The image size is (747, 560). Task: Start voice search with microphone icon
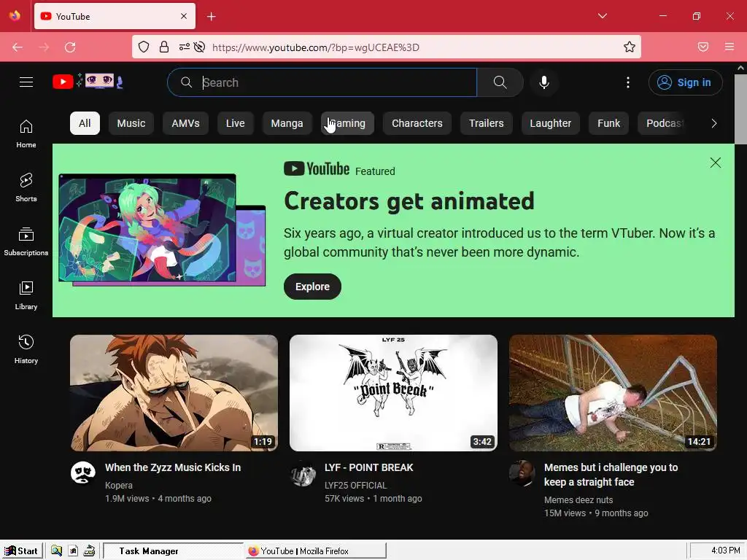click(544, 82)
